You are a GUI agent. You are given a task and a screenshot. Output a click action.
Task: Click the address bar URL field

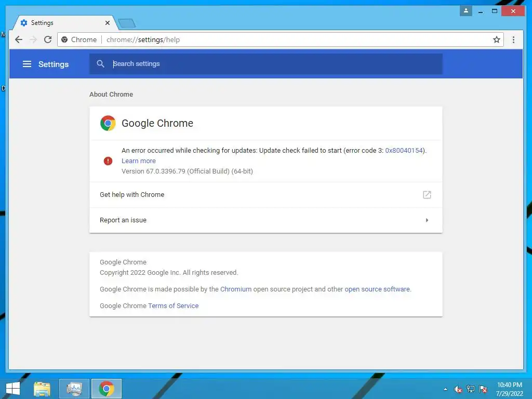[x=280, y=39]
